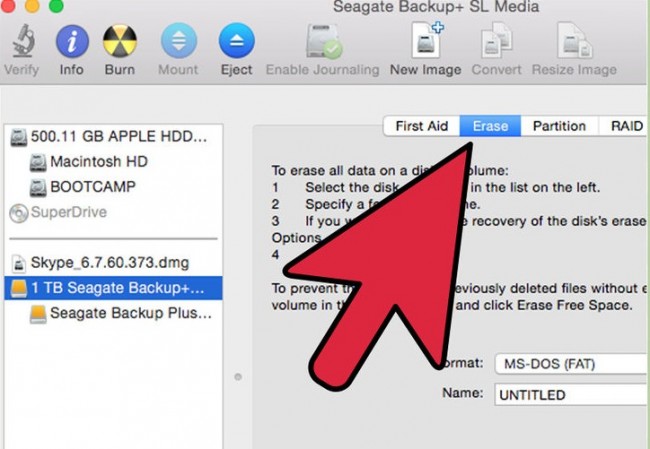The width and height of the screenshot is (650, 449).
Task: Click the optical disc icon beside SuperDrive
Action: (x=19, y=213)
